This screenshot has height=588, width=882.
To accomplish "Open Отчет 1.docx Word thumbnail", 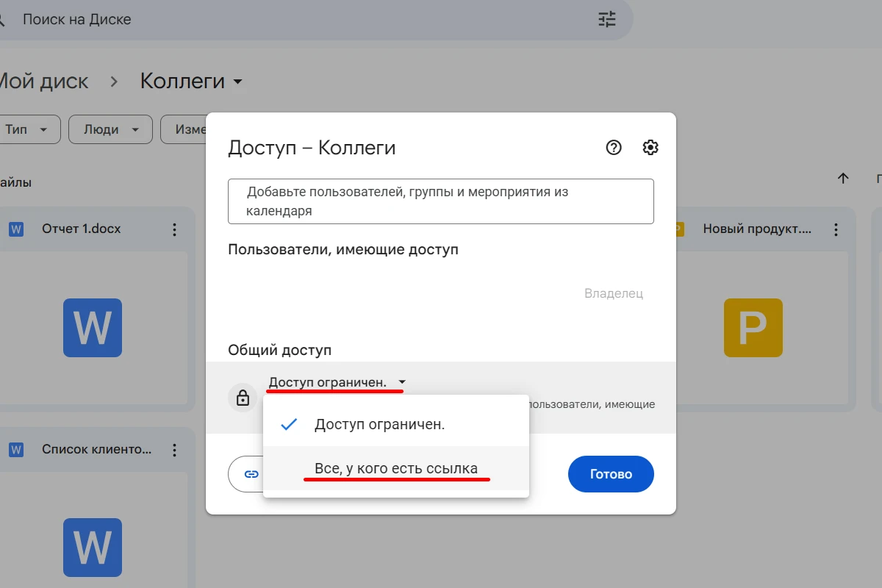I will tap(93, 328).
